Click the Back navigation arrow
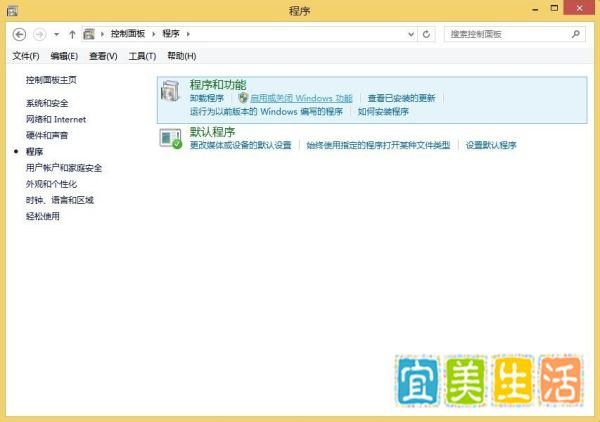 tap(20, 34)
